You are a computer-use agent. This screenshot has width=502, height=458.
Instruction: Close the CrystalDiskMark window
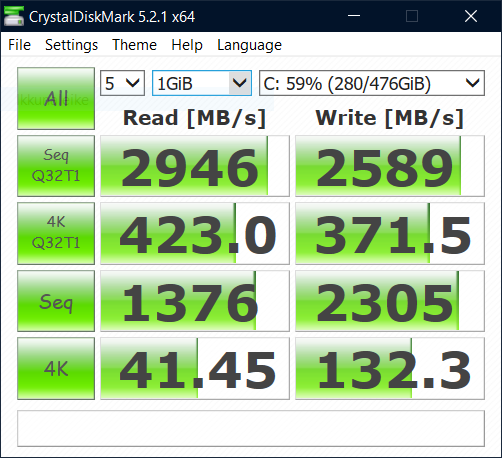click(471, 16)
